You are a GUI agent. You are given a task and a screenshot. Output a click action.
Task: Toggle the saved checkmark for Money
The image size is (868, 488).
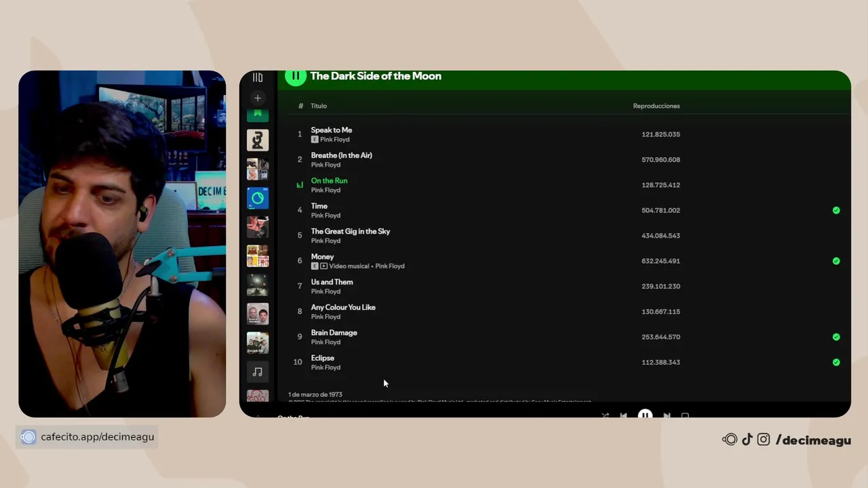836,261
